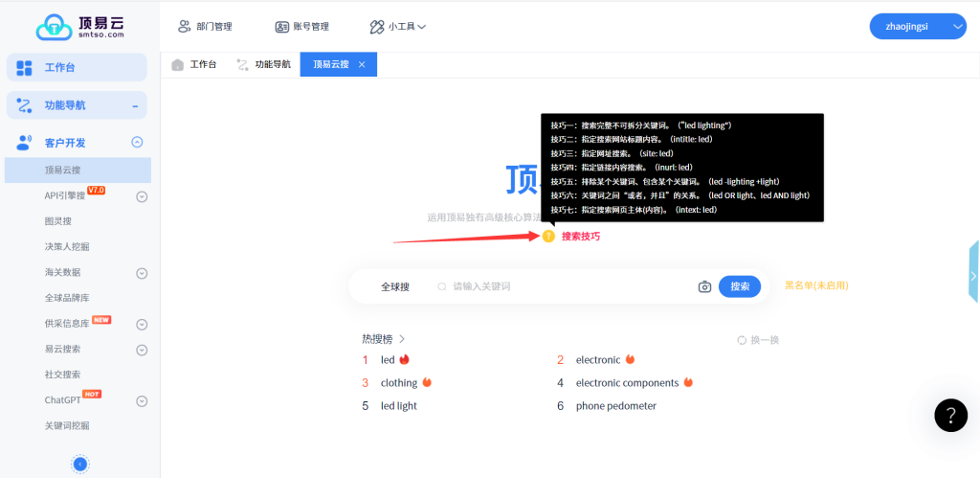This screenshot has width=980, height=478.
Task: Expand the 海关数据 submenu
Action: click(142, 273)
